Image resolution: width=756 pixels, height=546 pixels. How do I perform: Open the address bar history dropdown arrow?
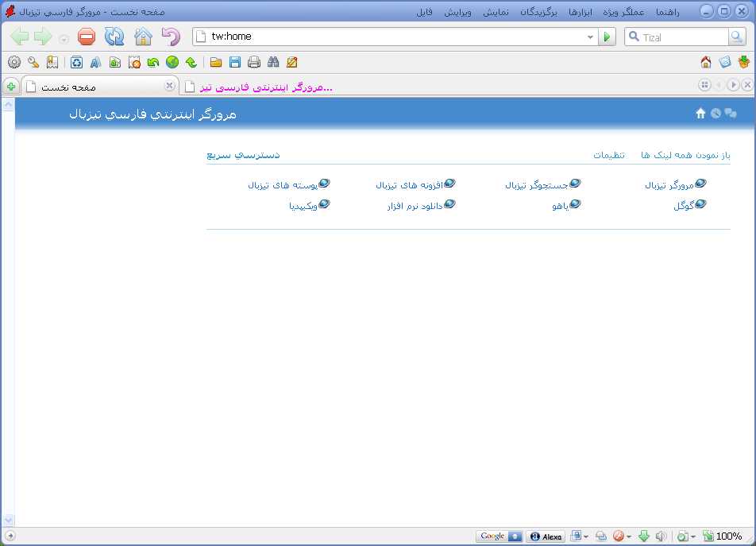tap(590, 37)
